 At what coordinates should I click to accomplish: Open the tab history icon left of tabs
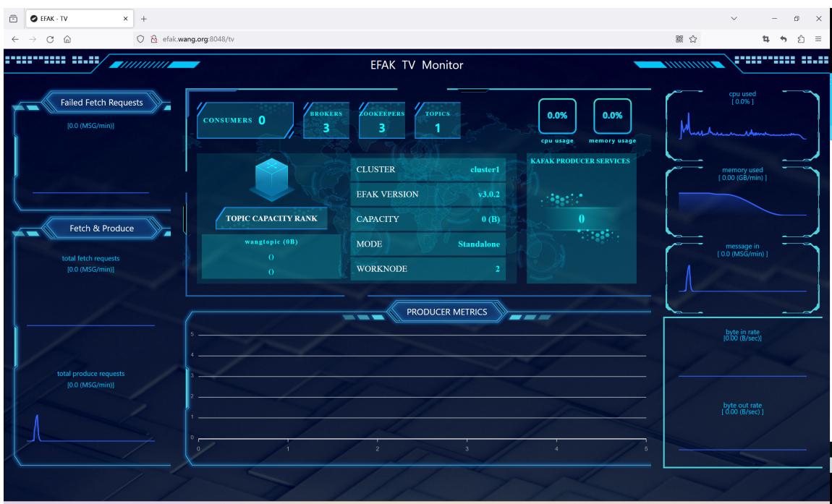13,19
